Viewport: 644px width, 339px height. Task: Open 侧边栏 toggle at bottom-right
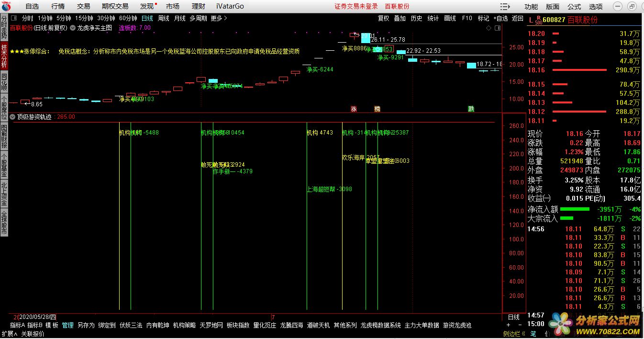pos(514,334)
